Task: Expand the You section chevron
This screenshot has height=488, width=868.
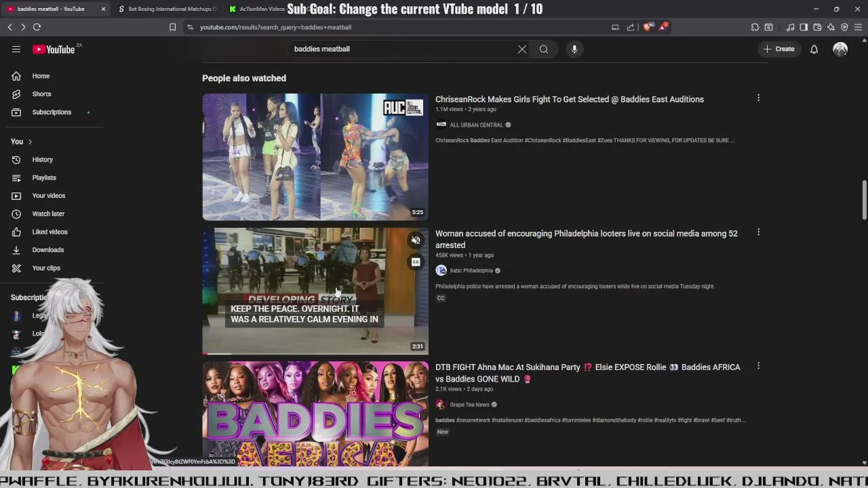Action: pos(30,142)
